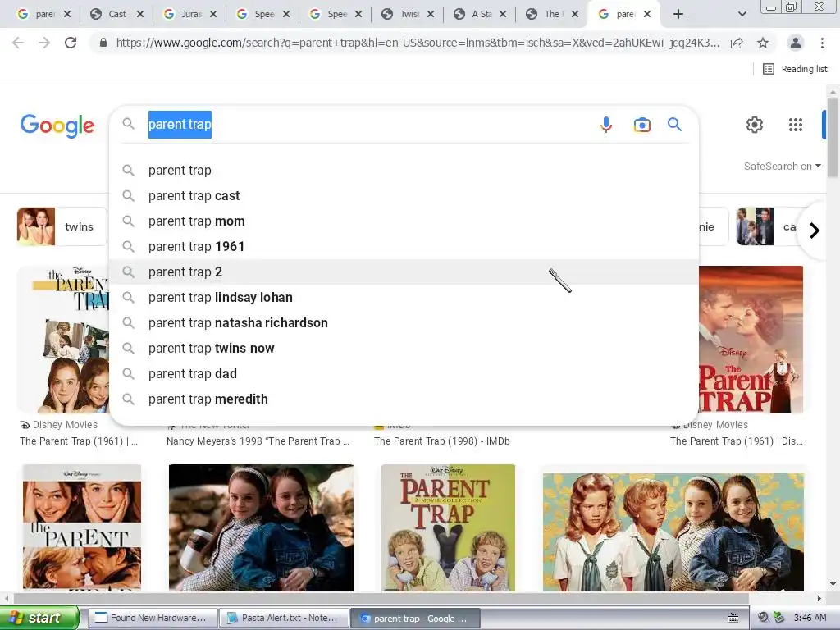Viewport: 840px width, 630px height.
Task: Open the Chrome profile avatar
Action: point(796,43)
